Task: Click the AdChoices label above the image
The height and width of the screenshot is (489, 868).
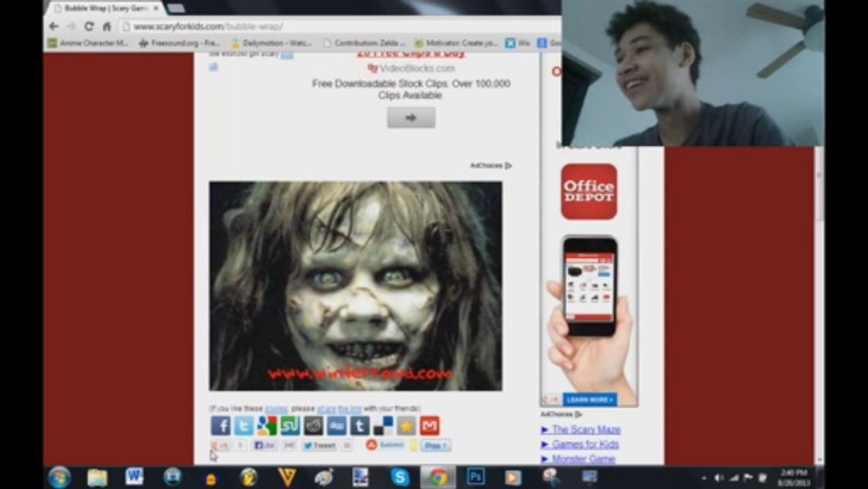Action: [x=491, y=166]
